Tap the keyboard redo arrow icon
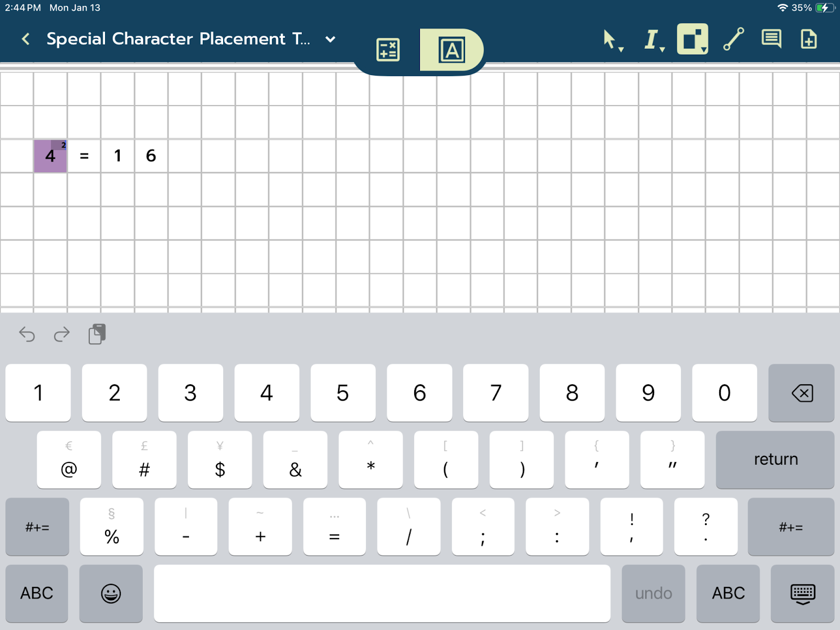The width and height of the screenshot is (840, 630). pos(62,334)
